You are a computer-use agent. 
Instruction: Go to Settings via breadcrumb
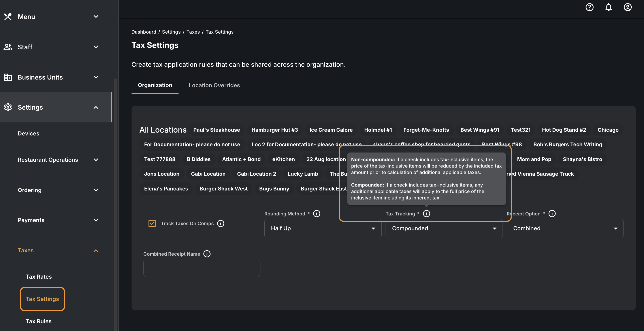(x=171, y=32)
